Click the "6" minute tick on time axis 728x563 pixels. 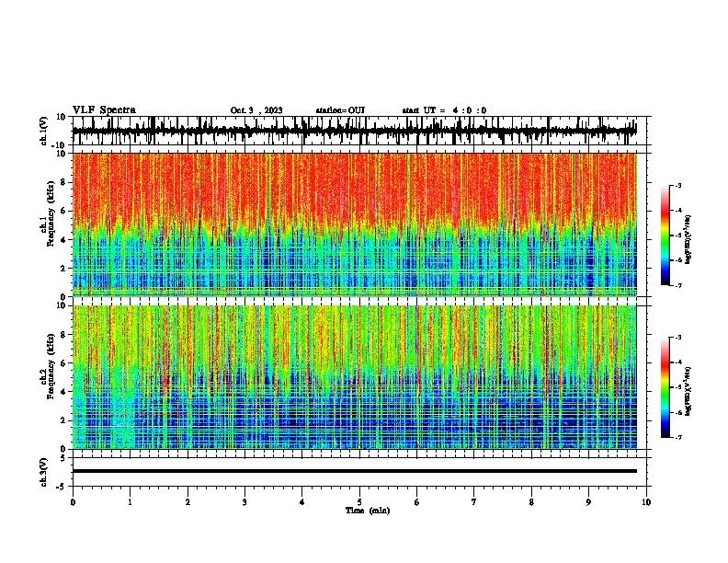(x=417, y=502)
